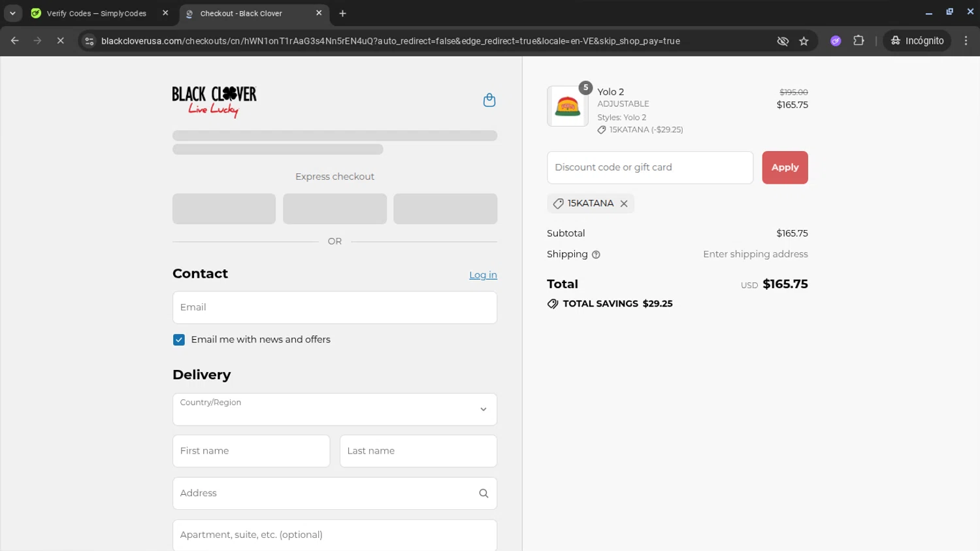
Task: Click the Subtotal $165.75 value
Action: (x=792, y=233)
